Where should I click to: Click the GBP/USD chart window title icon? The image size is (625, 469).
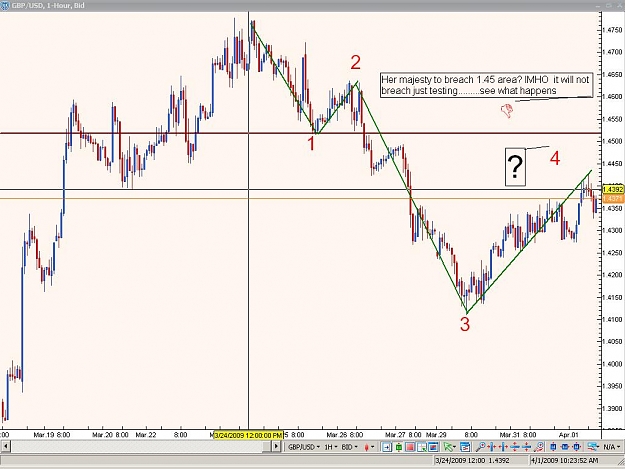(x=5, y=6)
